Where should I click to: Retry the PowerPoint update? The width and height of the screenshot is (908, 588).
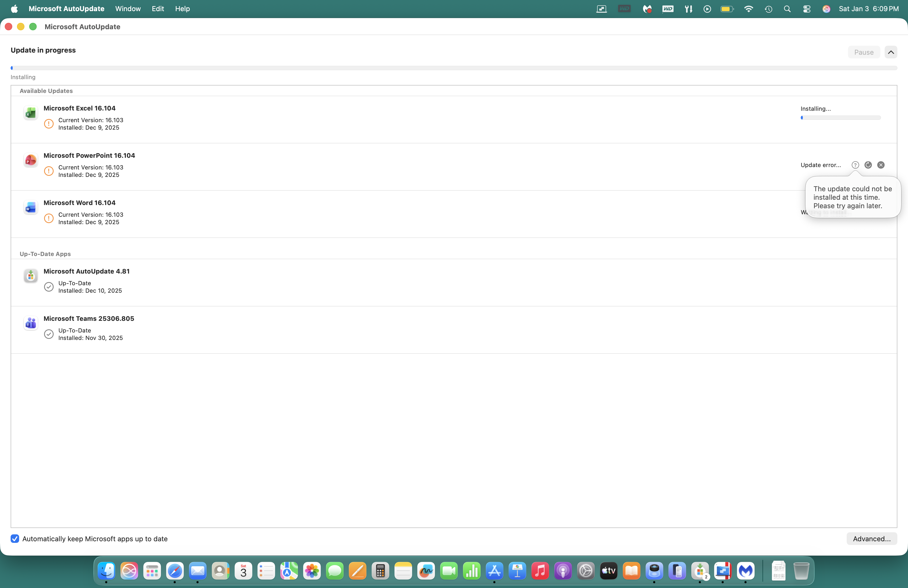(x=868, y=165)
